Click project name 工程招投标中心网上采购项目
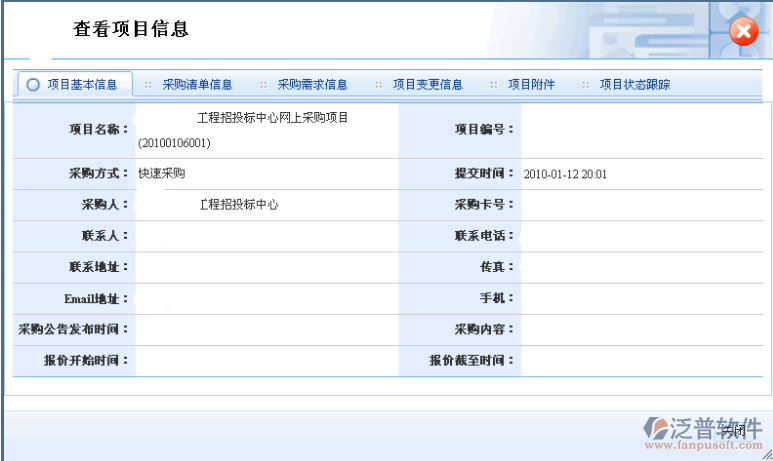This screenshot has height=461, width=773. [272, 118]
